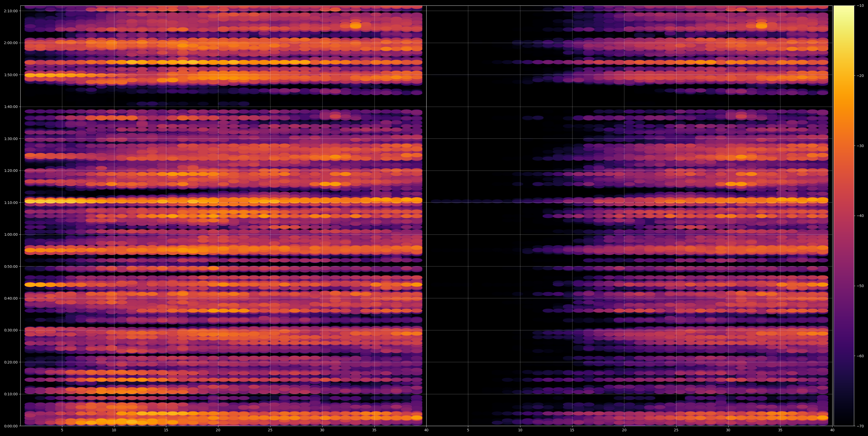The width and height of the screenshot is (868, 436).
Task: Click x-axis tick 20 under the right heatmap
Action: (624, 430)
